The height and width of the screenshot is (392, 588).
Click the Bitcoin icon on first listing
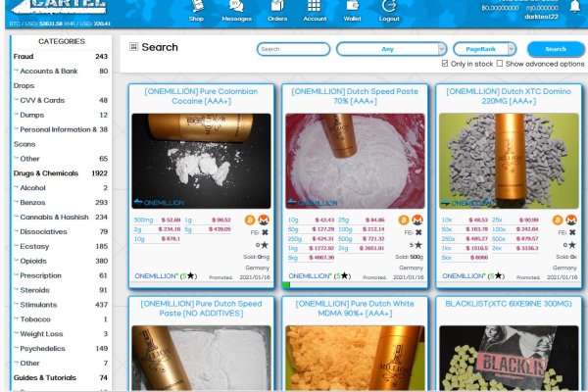(x=250, y=220)
